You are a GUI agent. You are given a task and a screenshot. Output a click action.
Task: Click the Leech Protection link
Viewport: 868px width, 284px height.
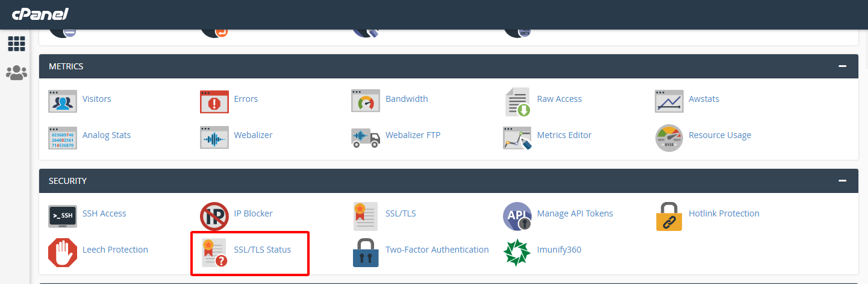point(115,250)
